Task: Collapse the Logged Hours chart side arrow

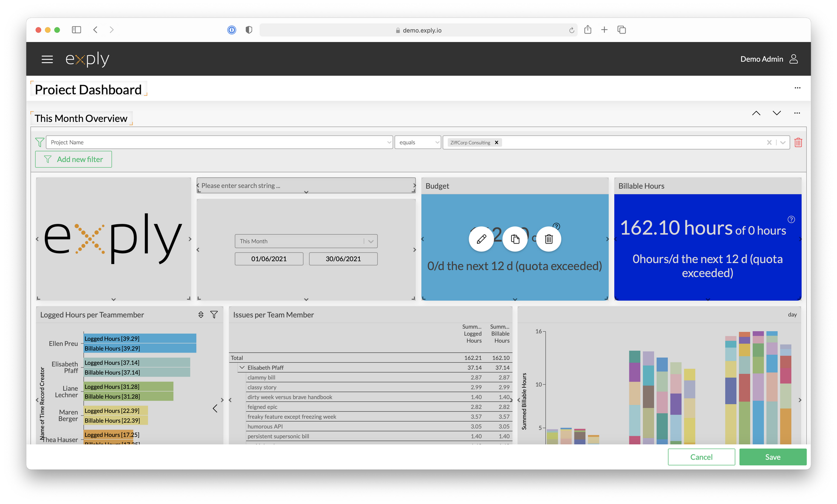Action: coord(215,408)
